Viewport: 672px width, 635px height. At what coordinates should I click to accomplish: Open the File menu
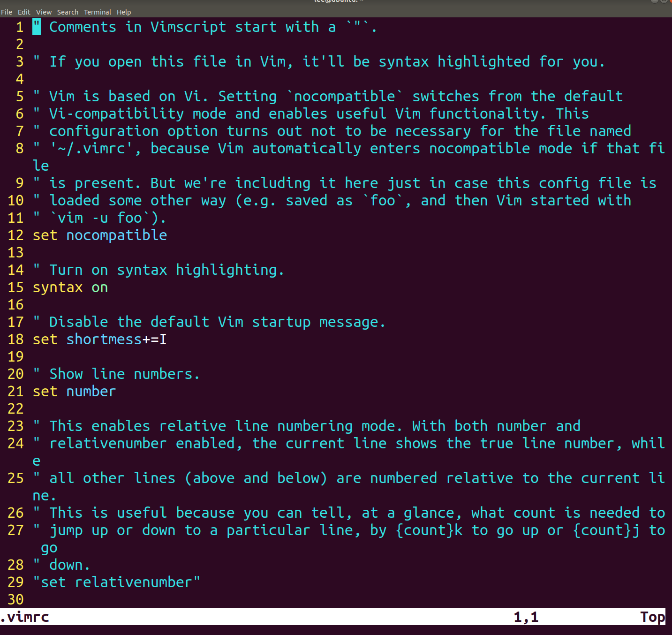(7, 12)
